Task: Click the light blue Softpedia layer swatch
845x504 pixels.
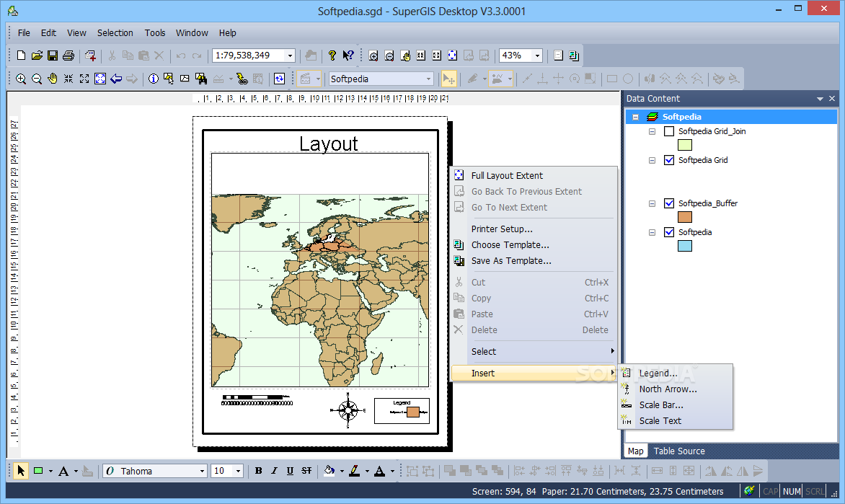Action: tap(684, 247)
